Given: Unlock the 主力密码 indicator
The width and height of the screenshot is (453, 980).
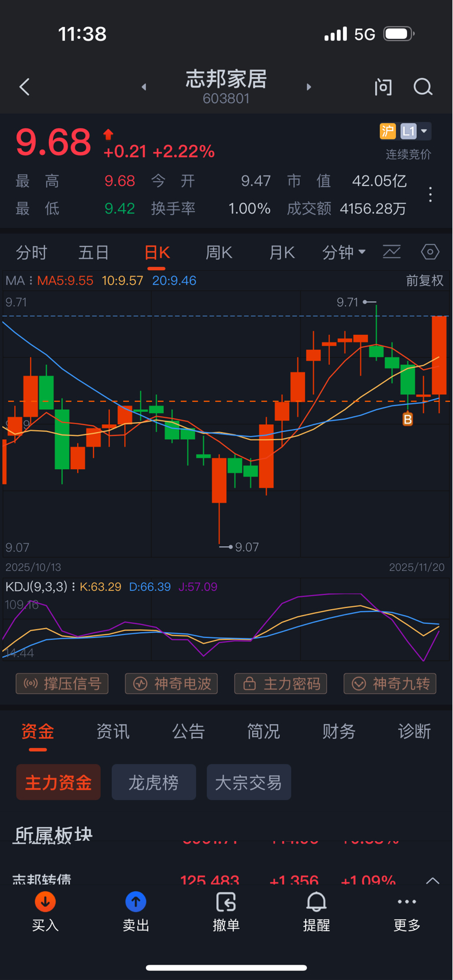Looking at the screenshot, I should tap(280, 683).
